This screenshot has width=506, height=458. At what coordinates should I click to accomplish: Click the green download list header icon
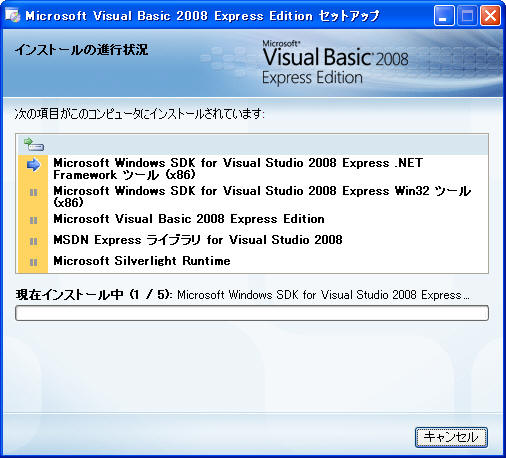34,144
